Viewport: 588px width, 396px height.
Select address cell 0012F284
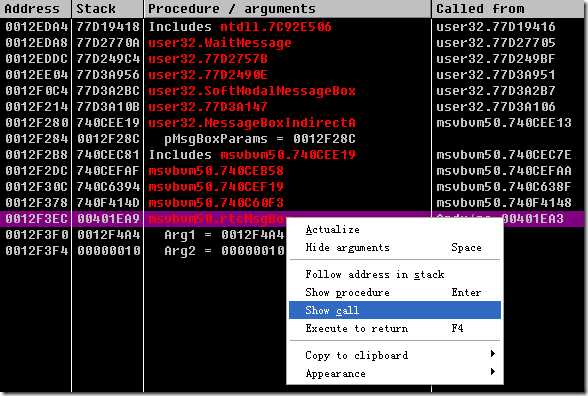click(36, 139)
